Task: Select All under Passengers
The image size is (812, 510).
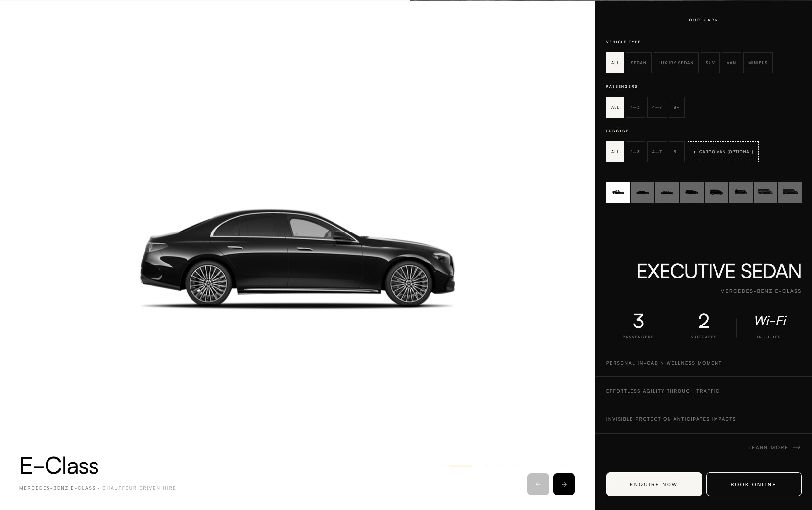Action: (x=615, y=107)
